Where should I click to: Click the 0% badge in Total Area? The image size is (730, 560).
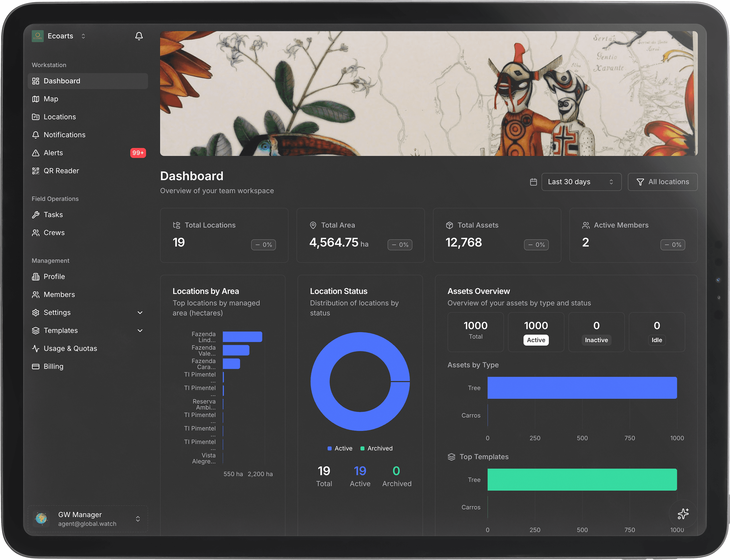(x=400, y=245)
